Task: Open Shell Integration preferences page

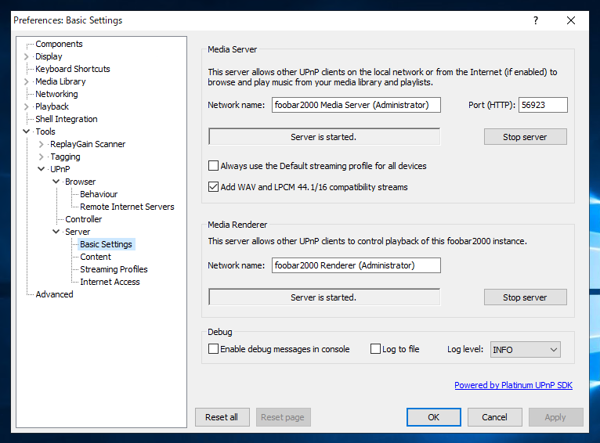Action: 66,119
